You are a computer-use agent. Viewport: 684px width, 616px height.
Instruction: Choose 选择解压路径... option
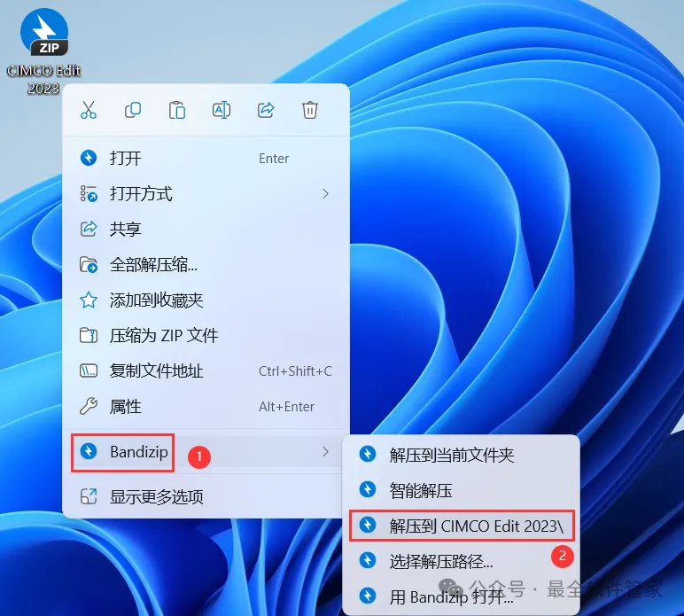461,561
